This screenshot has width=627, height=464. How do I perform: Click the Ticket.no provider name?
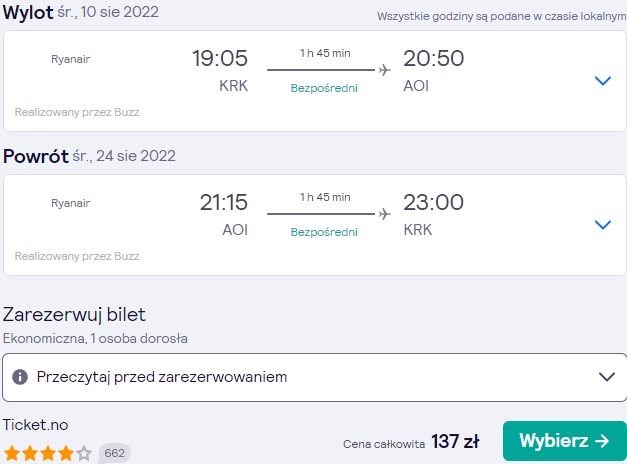click(36, 425)
